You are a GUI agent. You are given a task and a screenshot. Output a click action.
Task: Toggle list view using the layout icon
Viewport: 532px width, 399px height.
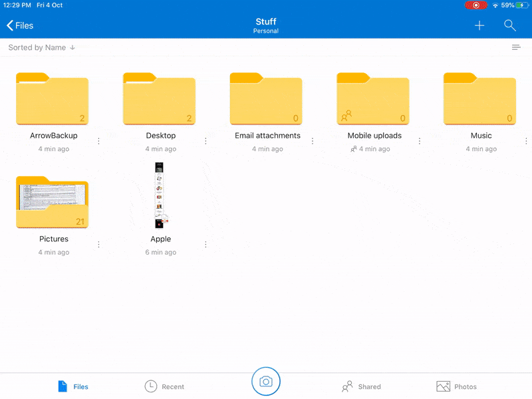pos(516,47)
